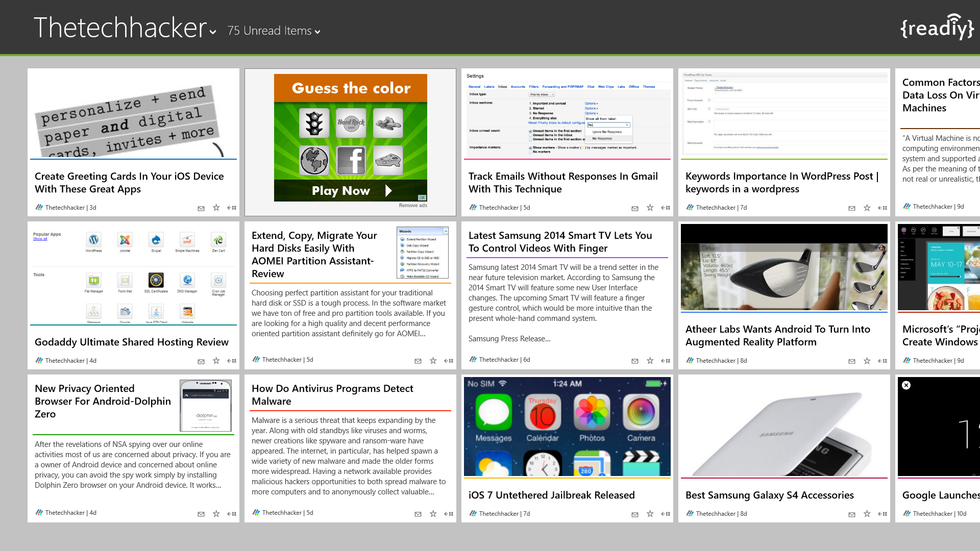Open the iOS 7 home screen thumbnail

567,427
